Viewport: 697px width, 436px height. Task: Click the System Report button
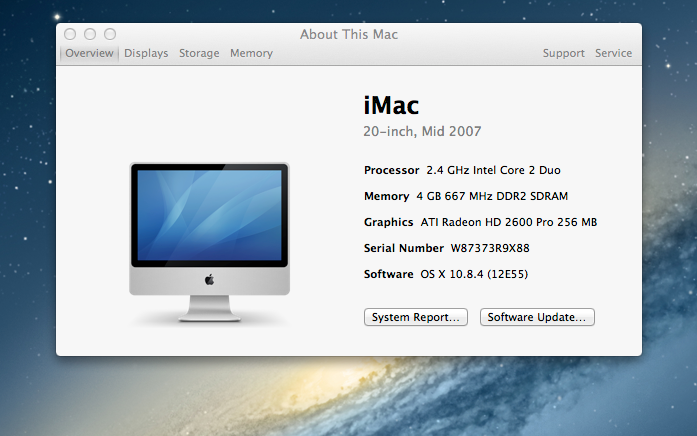[416, 317]
